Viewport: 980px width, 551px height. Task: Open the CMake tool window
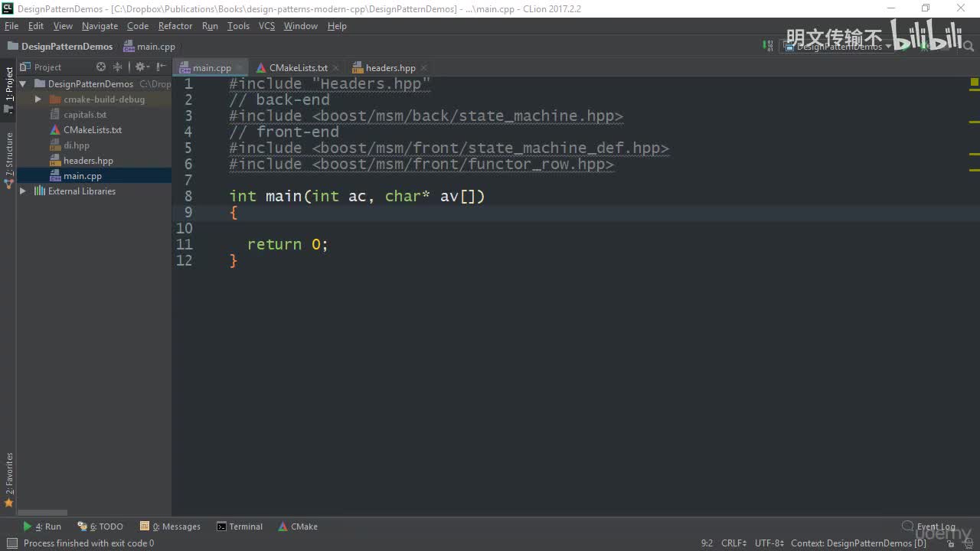pos(298,527)
